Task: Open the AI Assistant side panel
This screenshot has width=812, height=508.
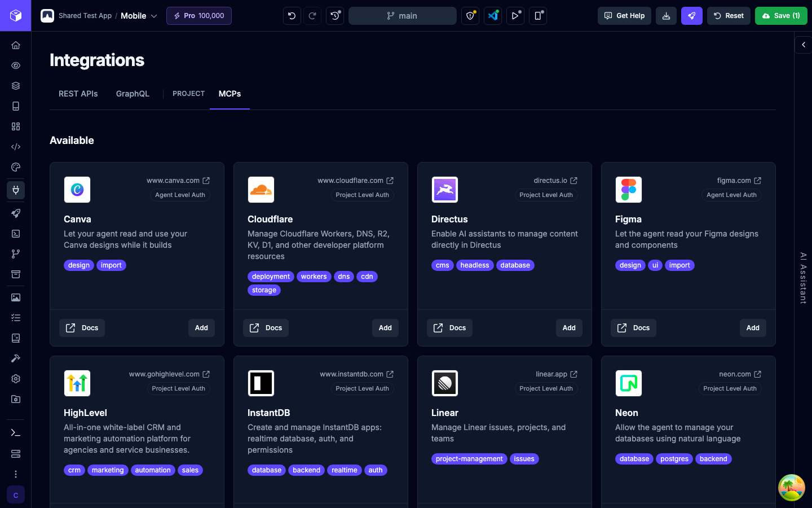Action: [804, 278]
